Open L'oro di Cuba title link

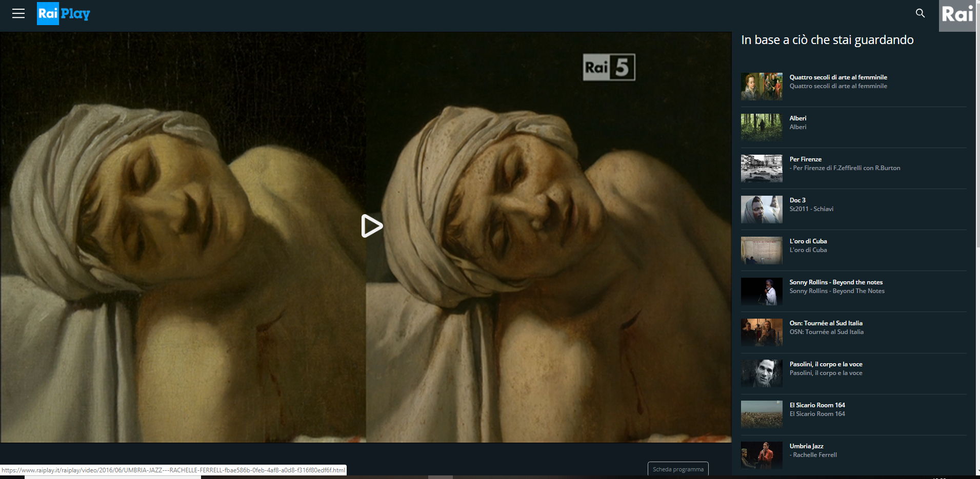pyautogui.click(x=808, y=241)
